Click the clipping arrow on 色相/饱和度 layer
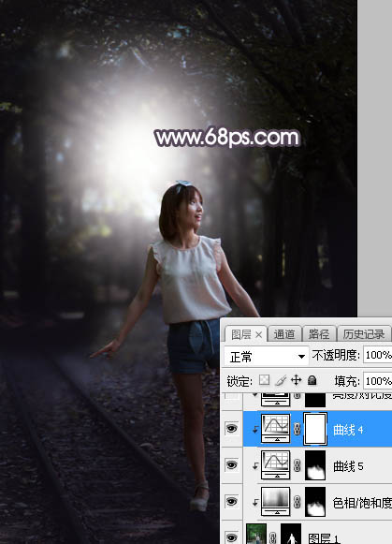The width and height of the screenshot is (392, 544). pyautogui.click(x=255, y=503)
